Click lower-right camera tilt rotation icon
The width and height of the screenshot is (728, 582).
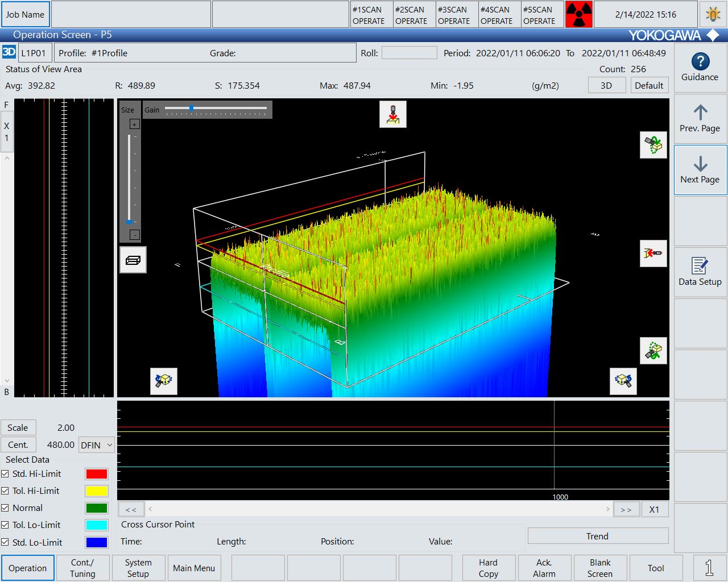click(x=653, y=351)
